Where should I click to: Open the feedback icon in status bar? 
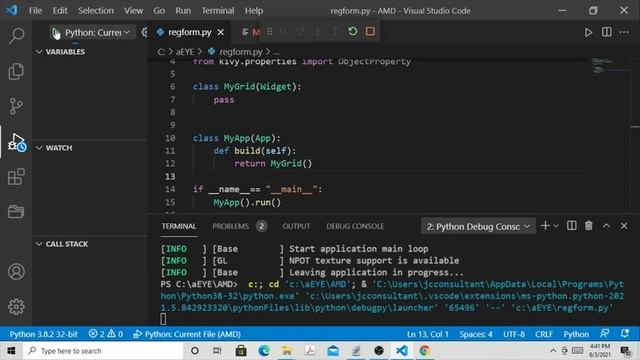pyautogui.click(x=604, y=333)
